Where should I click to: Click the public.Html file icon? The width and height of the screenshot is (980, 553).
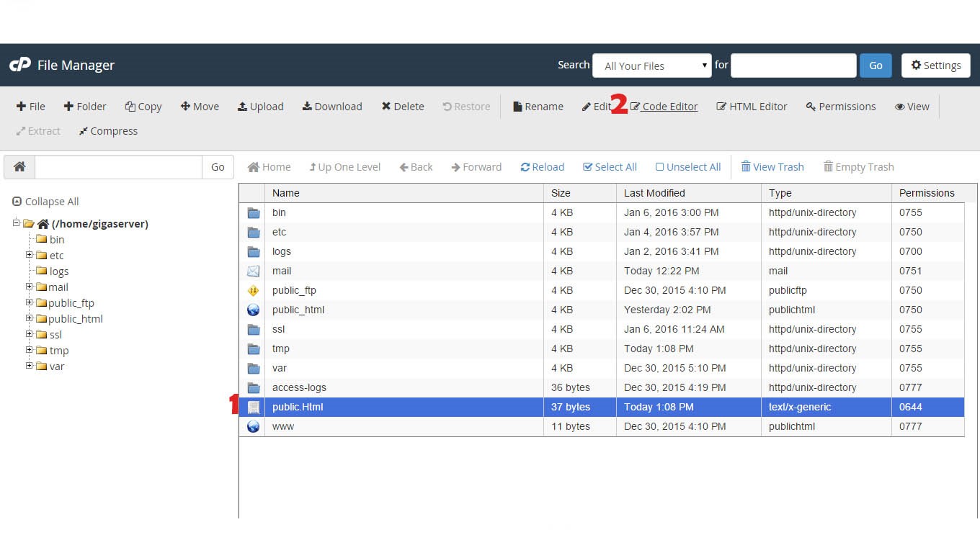coord(253,407)
